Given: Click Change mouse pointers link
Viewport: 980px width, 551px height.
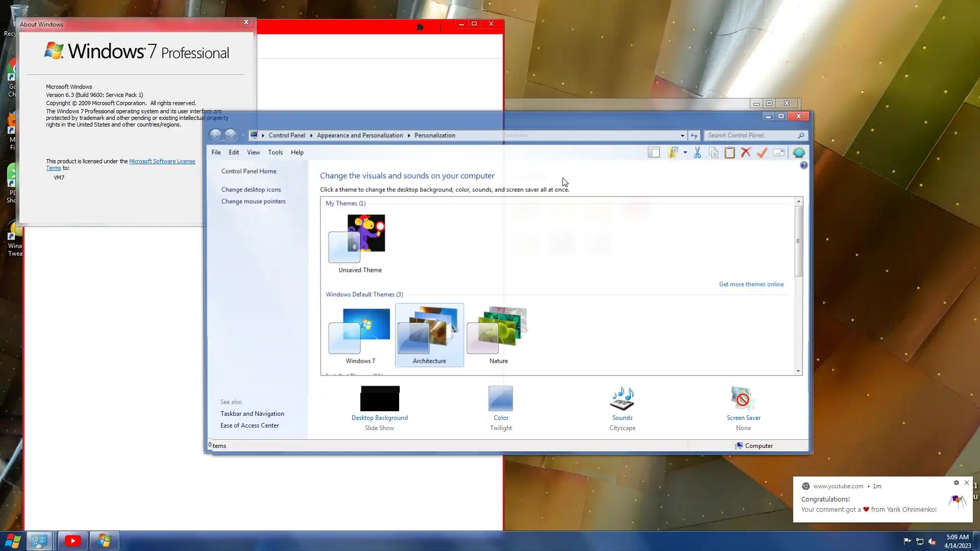Looking at the screenshot, I should [x=253, y=202].
